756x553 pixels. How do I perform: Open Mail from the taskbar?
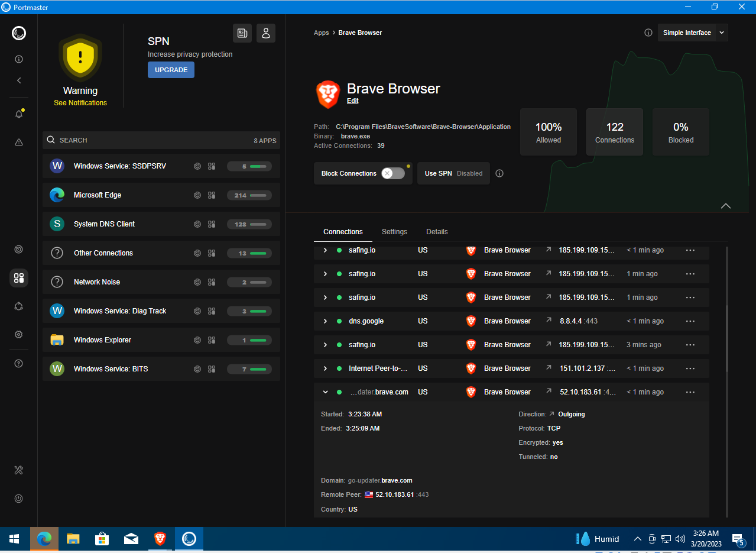point(131,539)
